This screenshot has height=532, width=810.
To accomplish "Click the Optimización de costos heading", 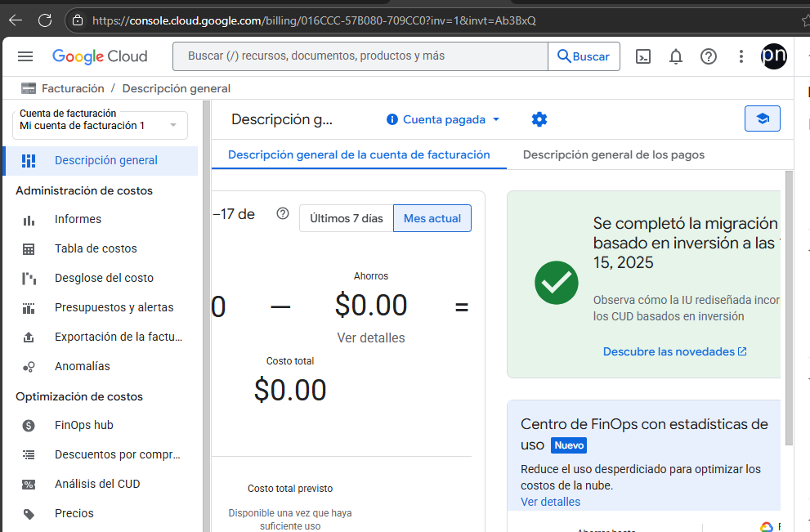I will [79, 396].
